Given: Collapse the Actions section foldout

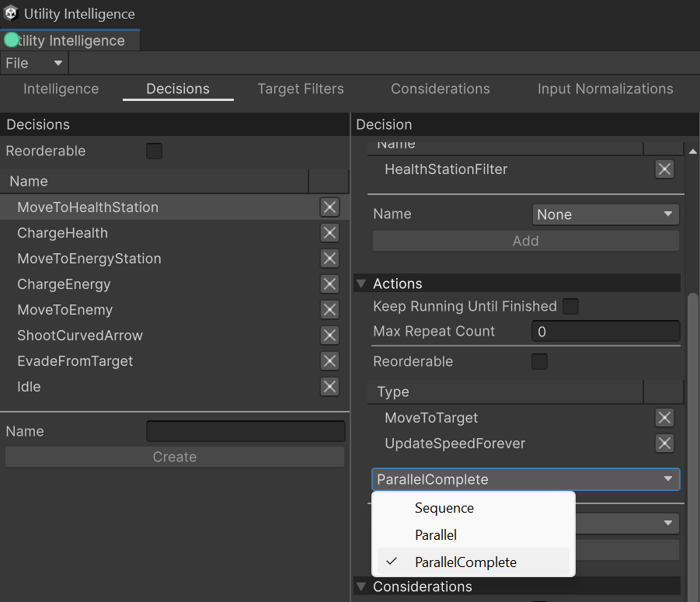Looking at the screenshot, I should (x=361, y=284).
